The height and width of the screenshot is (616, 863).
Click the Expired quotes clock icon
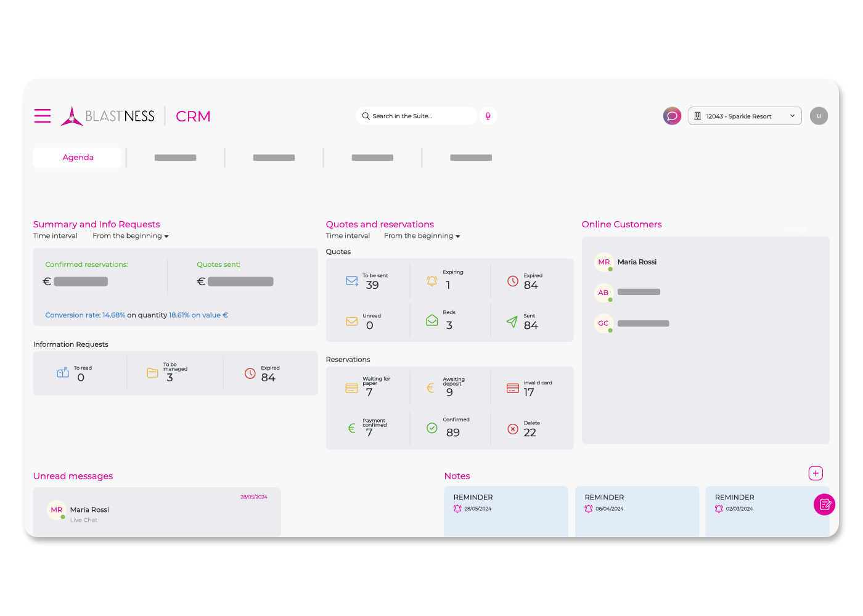click(x=512, y=281)
